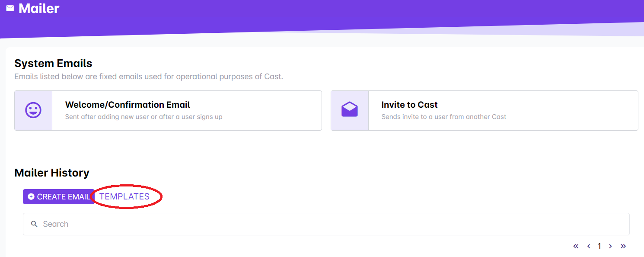Open the Welcome/Confirmation Email title
The width and height of the screenshot is (644, 257).
pos(128,105)
